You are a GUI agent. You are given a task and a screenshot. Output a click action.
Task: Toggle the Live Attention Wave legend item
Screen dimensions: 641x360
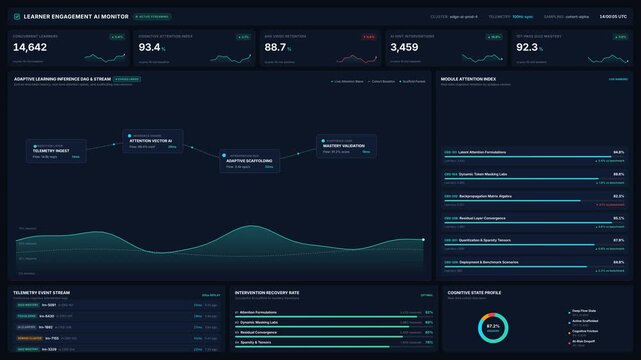click(x=347, y=81)
